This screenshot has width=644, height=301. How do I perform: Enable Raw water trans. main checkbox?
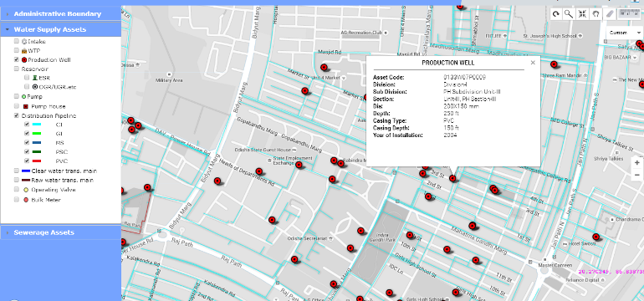tap(17, 181)
